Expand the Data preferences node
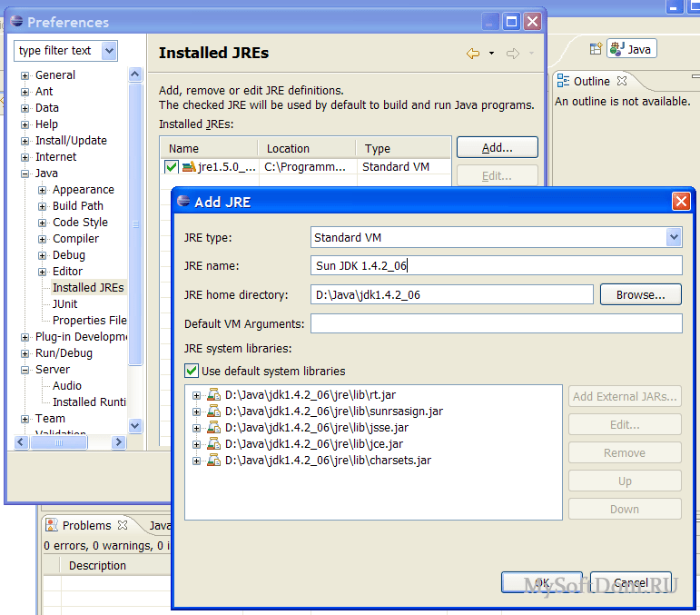 [x=25, y=108]
